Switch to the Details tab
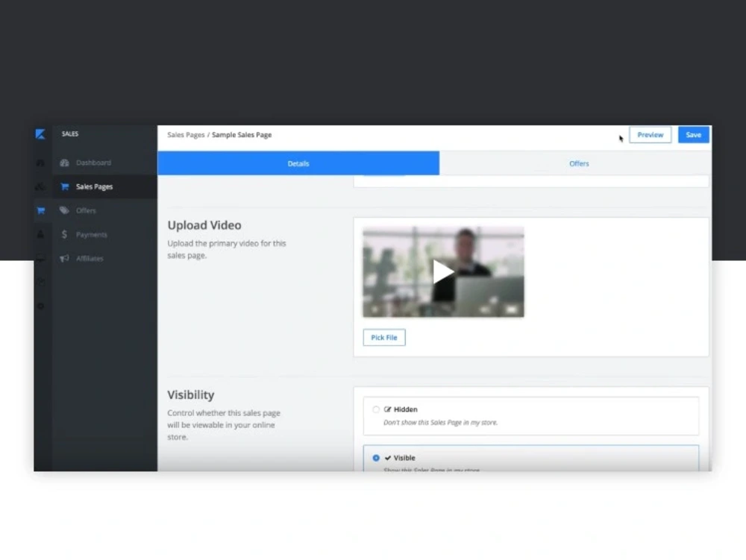 [298, 163]
